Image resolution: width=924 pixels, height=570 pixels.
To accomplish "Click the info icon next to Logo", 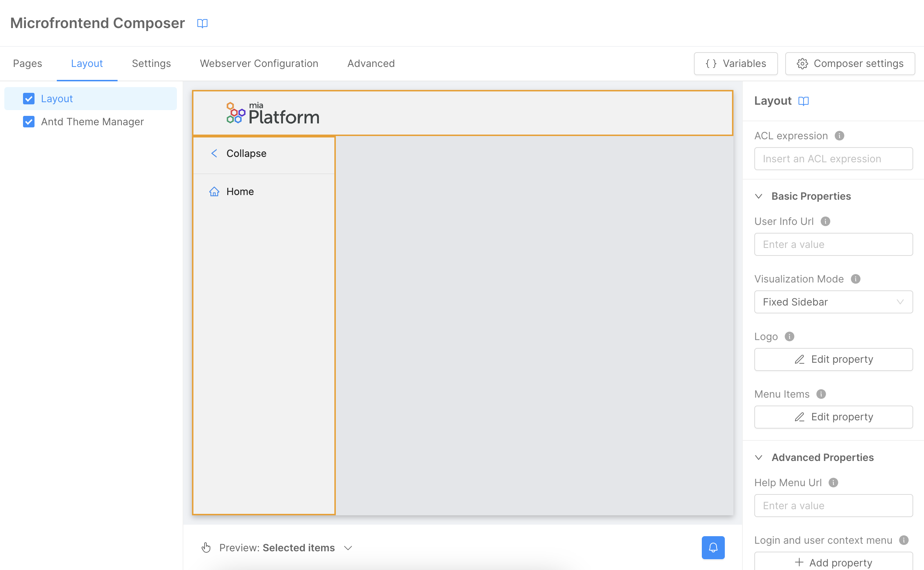I will tap(790, 337).
